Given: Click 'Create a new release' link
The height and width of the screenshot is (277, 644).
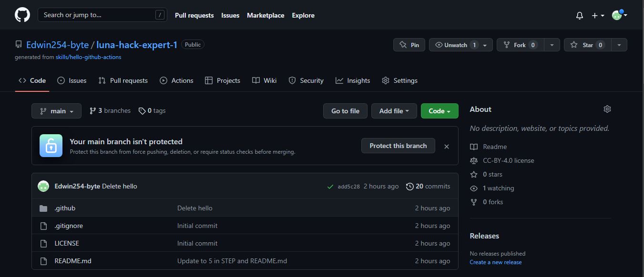Looking at the screenshot, I should [x=496, y=262].
